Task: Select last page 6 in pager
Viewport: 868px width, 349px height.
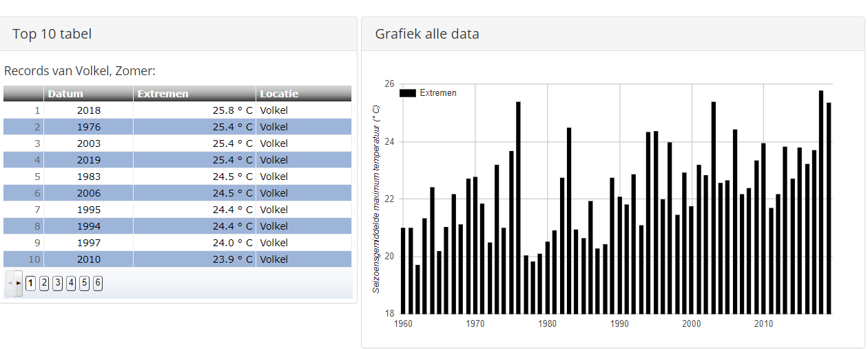Action: [98, 283]
